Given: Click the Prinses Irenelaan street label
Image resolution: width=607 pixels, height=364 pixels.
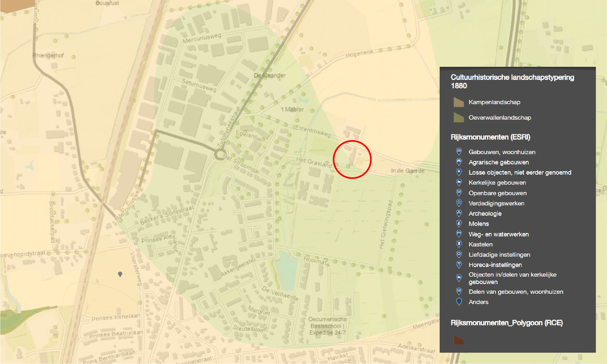Looking at the screenshot, I should pos(116,317).
